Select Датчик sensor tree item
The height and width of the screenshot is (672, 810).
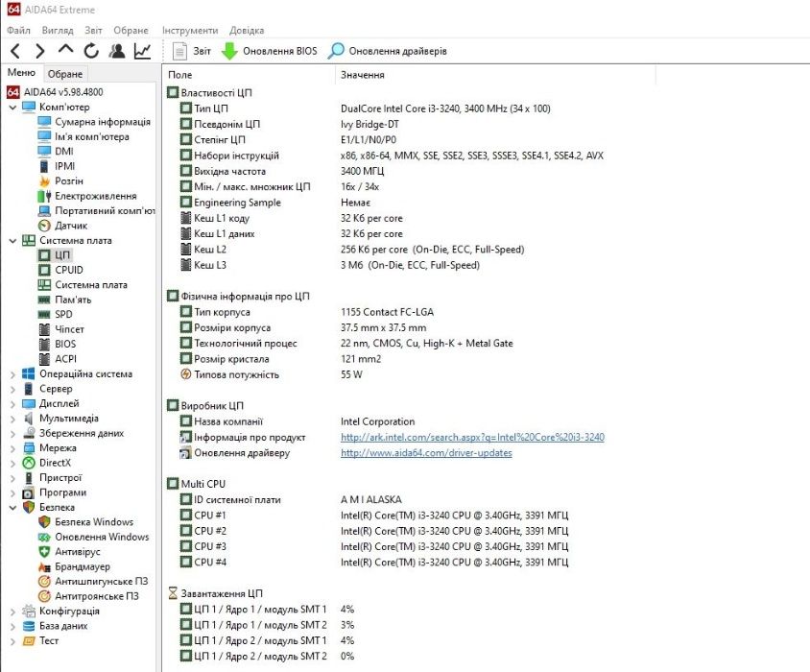62,226
